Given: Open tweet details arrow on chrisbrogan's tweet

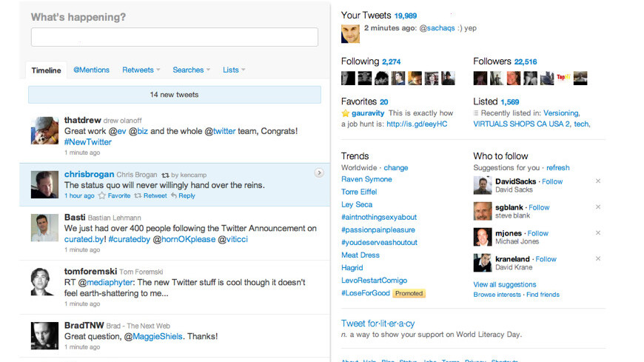Looking at the screenshot, I should (319, 173).
